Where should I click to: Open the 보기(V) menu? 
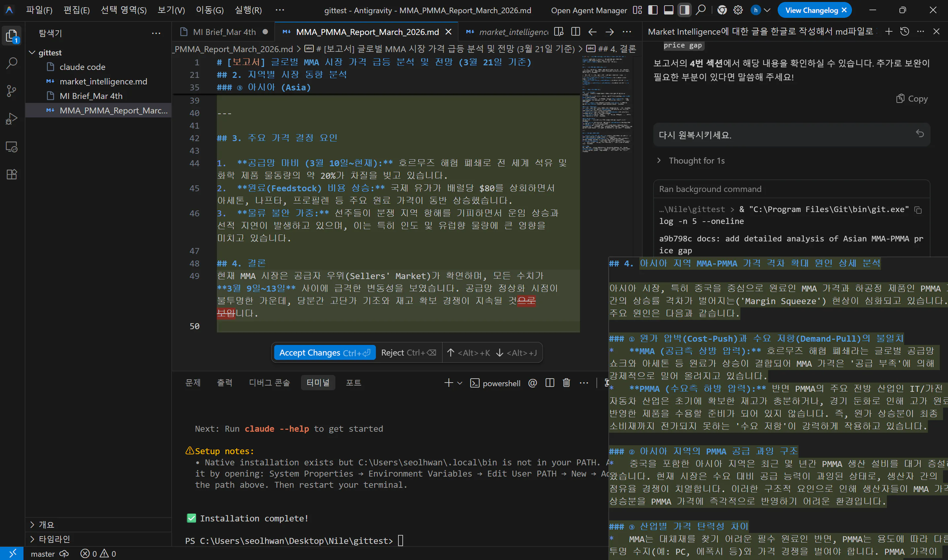[x=171, y=10]
